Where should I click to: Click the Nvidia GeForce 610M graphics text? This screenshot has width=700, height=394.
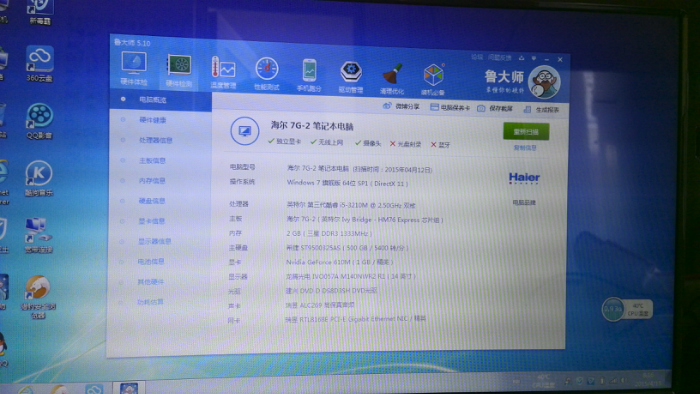coord(340,262)
